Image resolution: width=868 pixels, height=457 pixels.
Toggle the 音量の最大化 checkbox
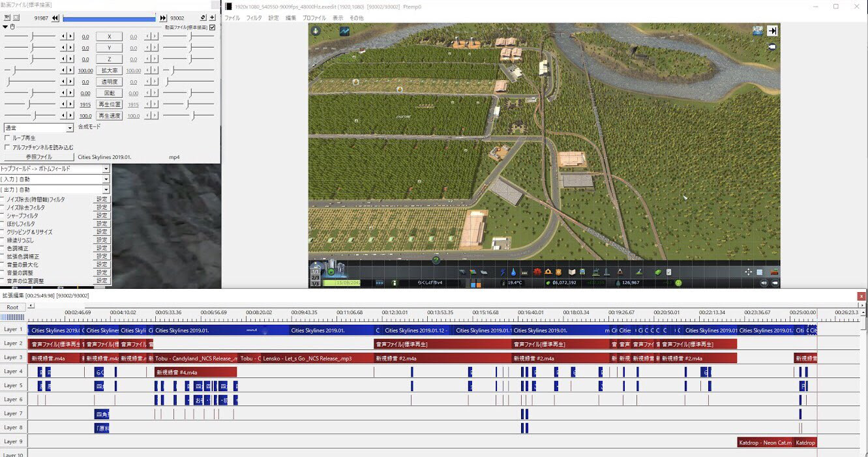pyautogui.click(x=3, y=265)
